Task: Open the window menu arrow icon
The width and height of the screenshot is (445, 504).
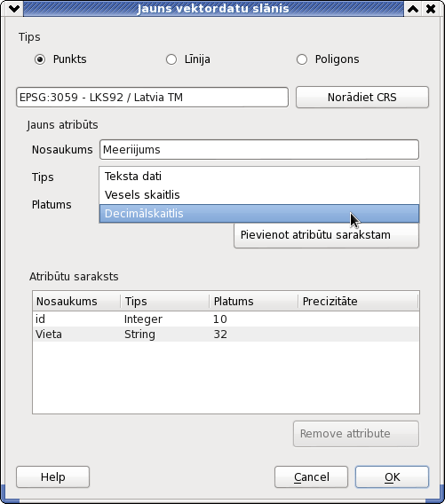Action: click(14, 9)
